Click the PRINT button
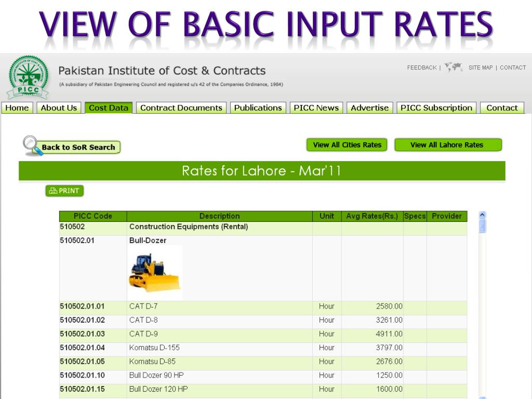 64,191
